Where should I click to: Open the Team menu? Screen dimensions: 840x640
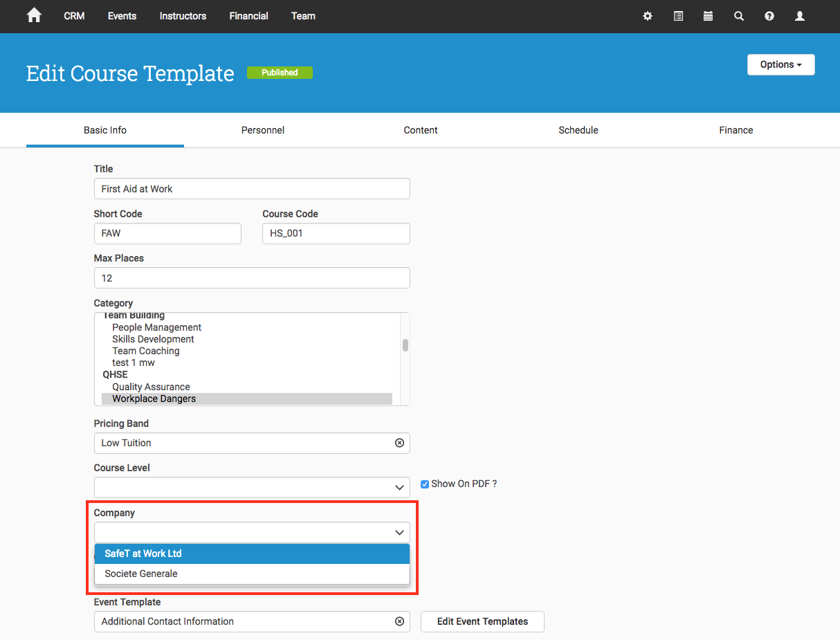point(303,16)
